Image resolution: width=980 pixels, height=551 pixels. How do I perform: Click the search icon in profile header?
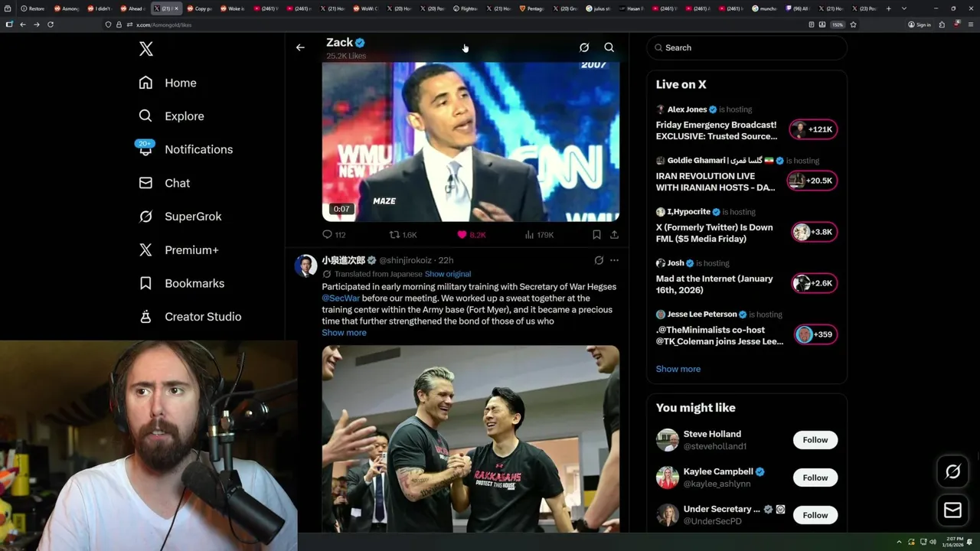[x=609, y=47]
